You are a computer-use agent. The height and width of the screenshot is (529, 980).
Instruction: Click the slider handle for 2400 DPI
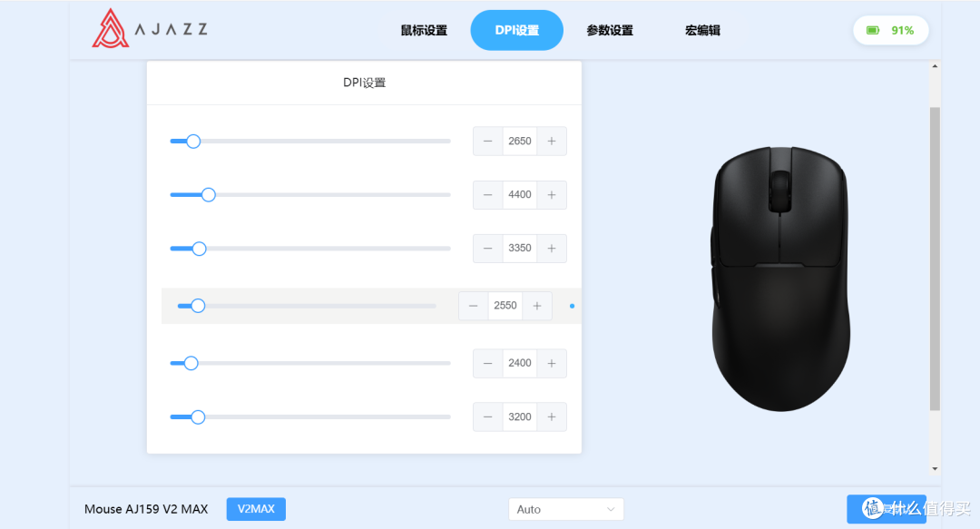(191, 363)
